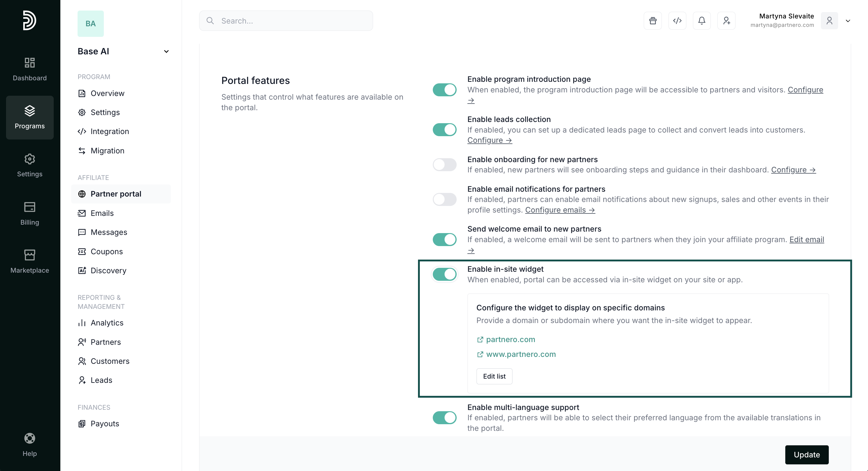The image size is (868, 471).
Task: Click the add user icon
Action: click(726, 21)
